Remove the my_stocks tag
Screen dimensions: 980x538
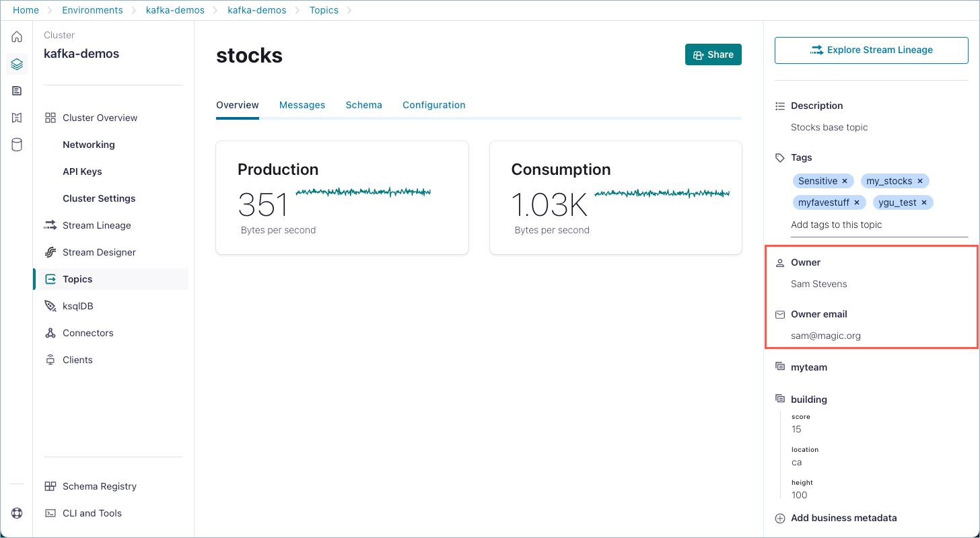pyautogui.click(x=920, y=181)
